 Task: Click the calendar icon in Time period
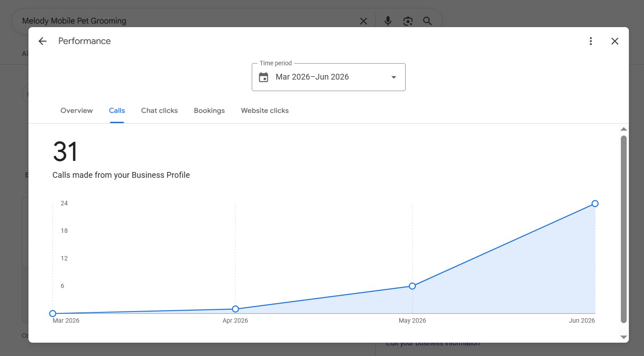click(264, 77)
